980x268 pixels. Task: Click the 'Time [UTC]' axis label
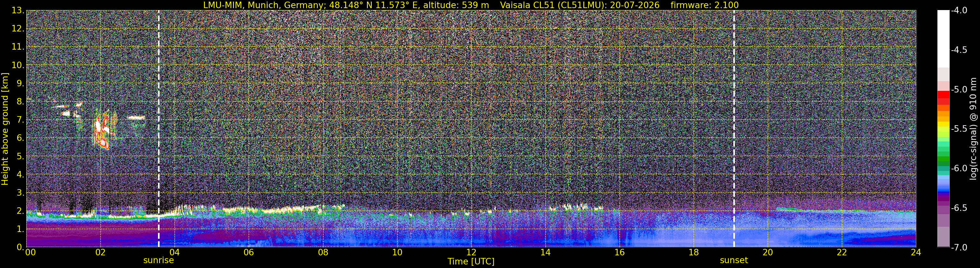pos(471,262)
